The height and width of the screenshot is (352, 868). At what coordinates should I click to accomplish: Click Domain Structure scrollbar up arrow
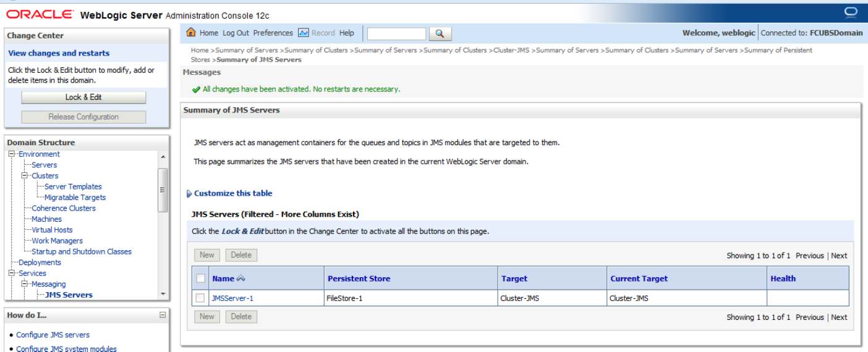click(163, 156)
